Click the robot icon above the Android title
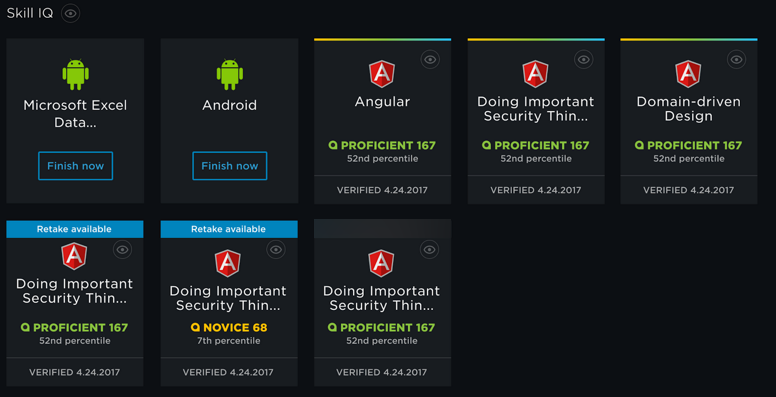 (230, 74)
